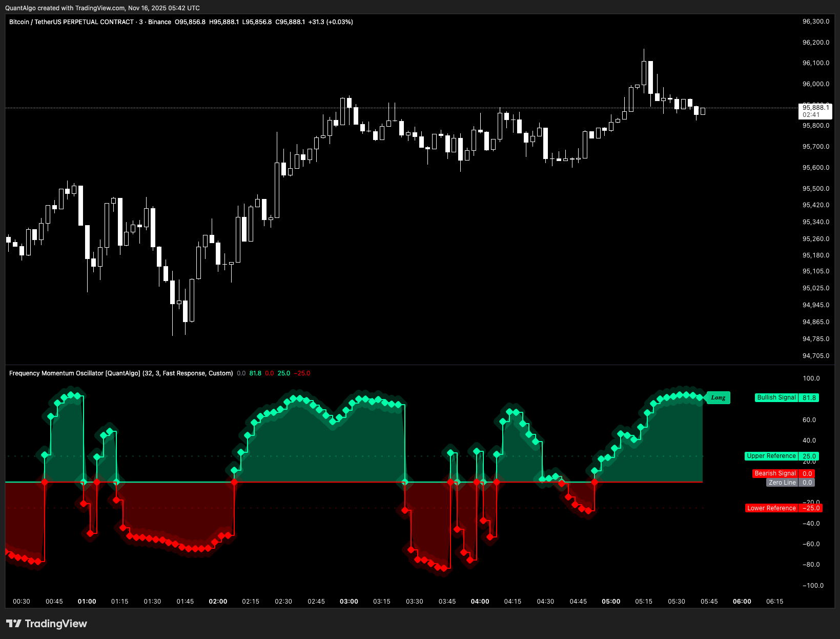Click the 96,200.0 price scale level
This screenshot has height=639, width=840.
coord(816,43)
